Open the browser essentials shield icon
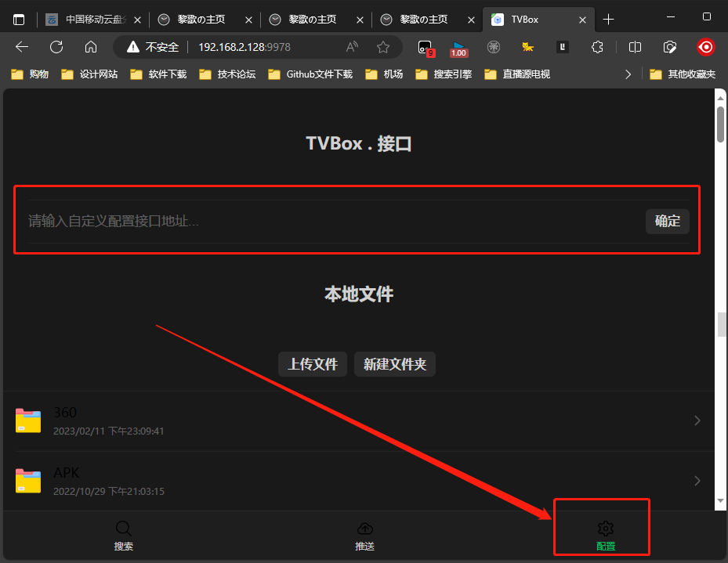The image size is (728, 563). point(669,47)
